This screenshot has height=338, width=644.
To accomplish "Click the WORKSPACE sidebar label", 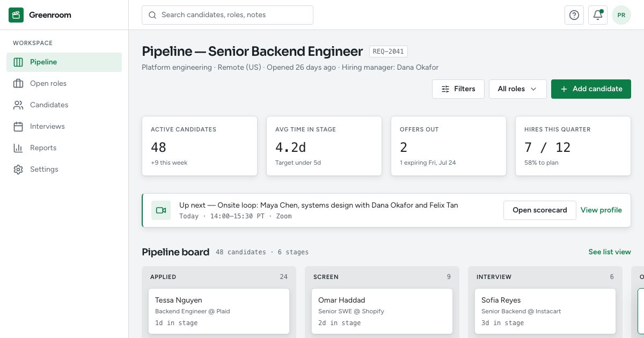I will 33,43.
